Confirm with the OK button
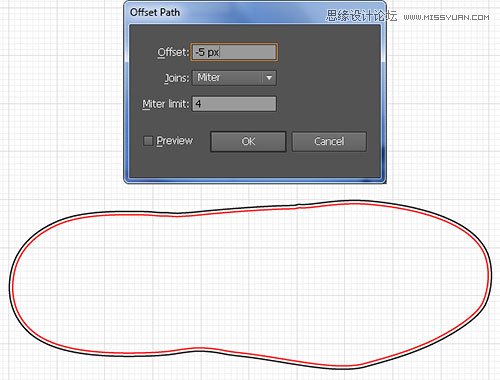Image resolution: width=500 pixels, height=380 pixels. [x=248, y=141]
